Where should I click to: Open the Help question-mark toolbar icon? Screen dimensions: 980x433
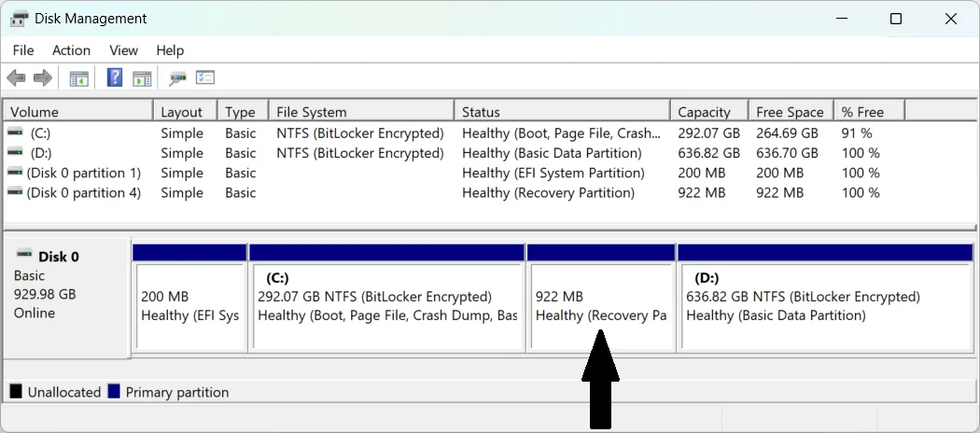[x=115, y=77]
